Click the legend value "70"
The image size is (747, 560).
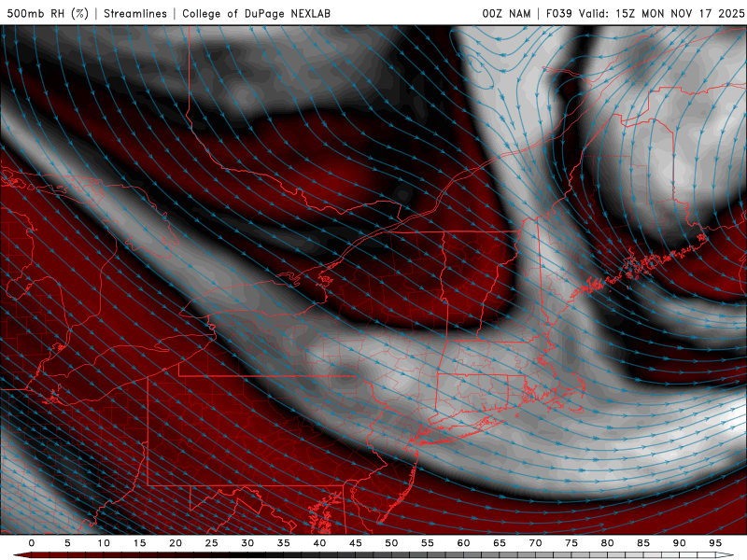click(535, 543)
